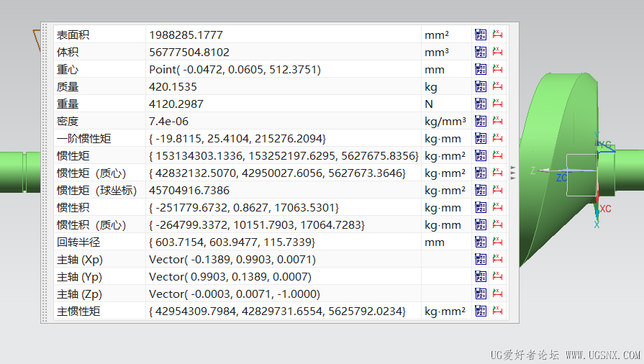
Task: Click the expression icon in 一阶惯性矩 row
Action: [481, 138]
